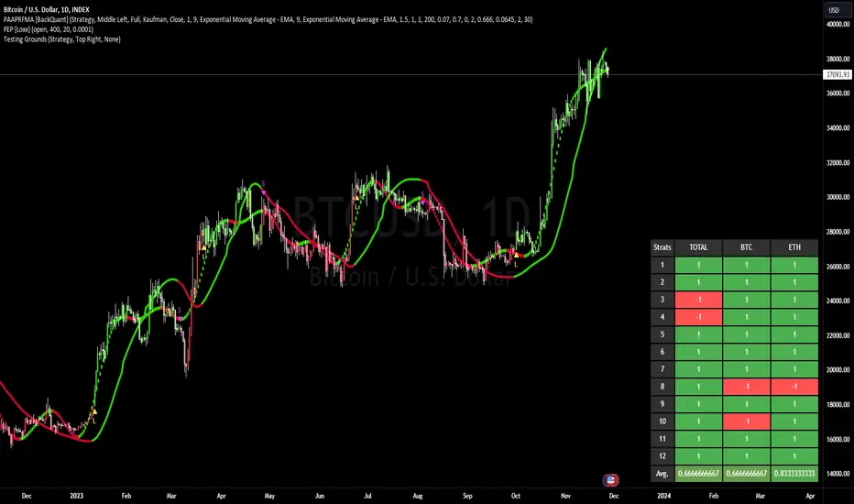Click the ETH column header
The width and height of the screenshot is (854, 504).
794,247
